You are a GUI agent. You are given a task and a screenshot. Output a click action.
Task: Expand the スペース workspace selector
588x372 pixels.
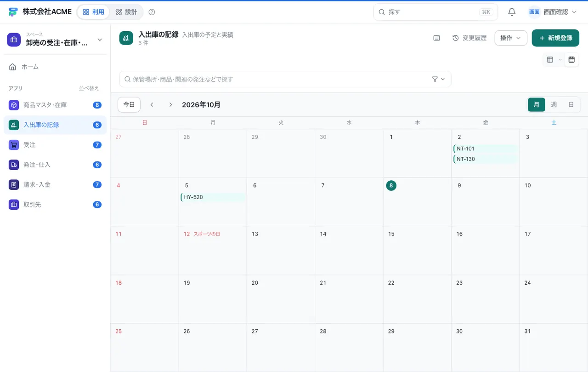(x=55, y=40)
